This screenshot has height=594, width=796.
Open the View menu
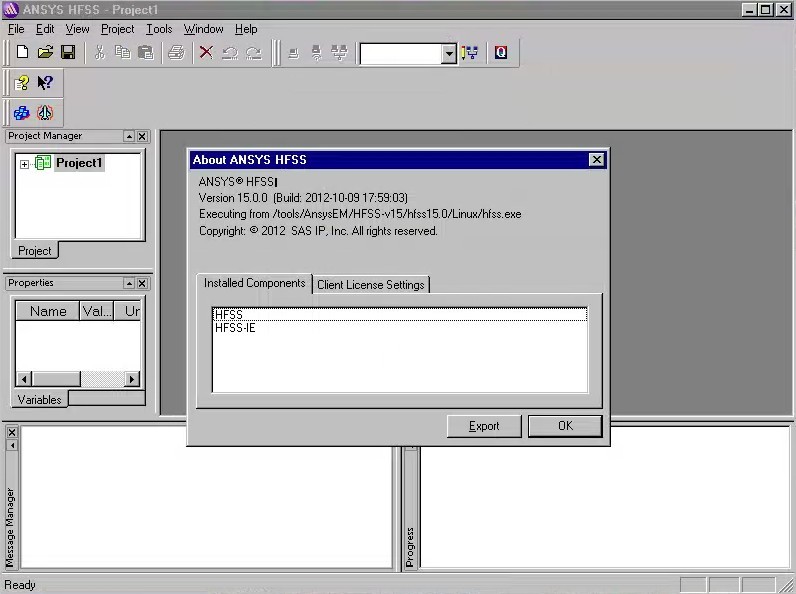(x=77, y=29)
